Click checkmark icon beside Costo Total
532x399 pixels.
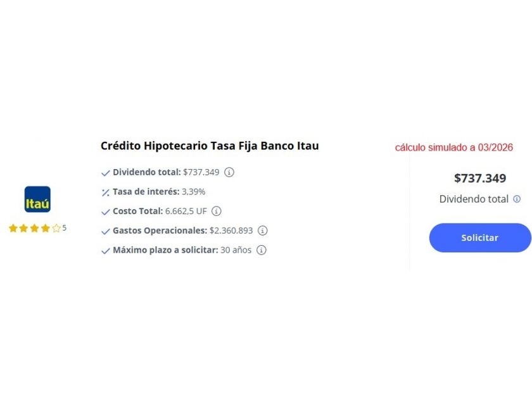[106, 212]
